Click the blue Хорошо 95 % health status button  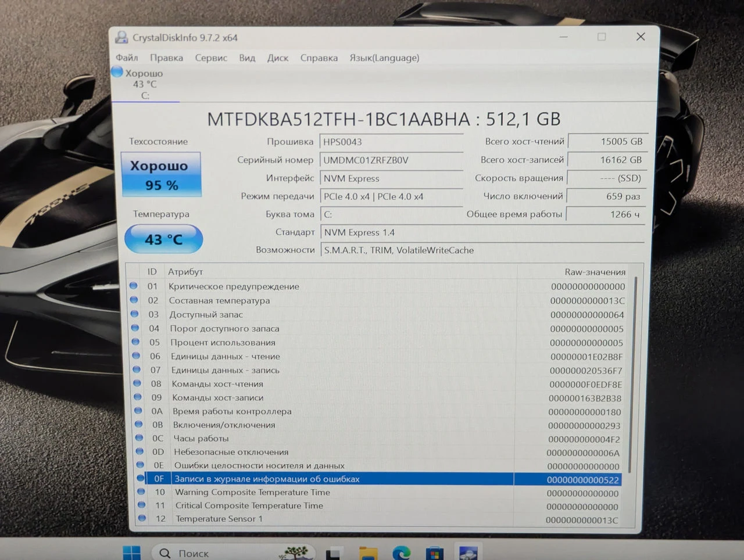point(161,174)
